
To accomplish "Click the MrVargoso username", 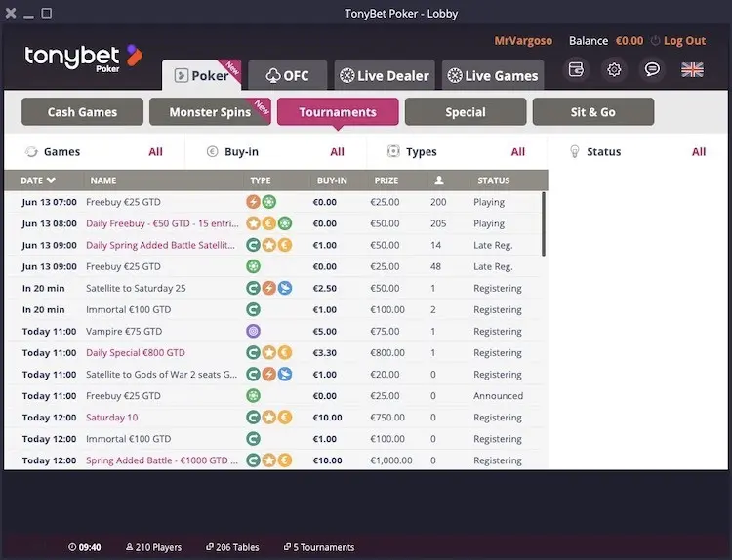I will click(x=523, y=41).
